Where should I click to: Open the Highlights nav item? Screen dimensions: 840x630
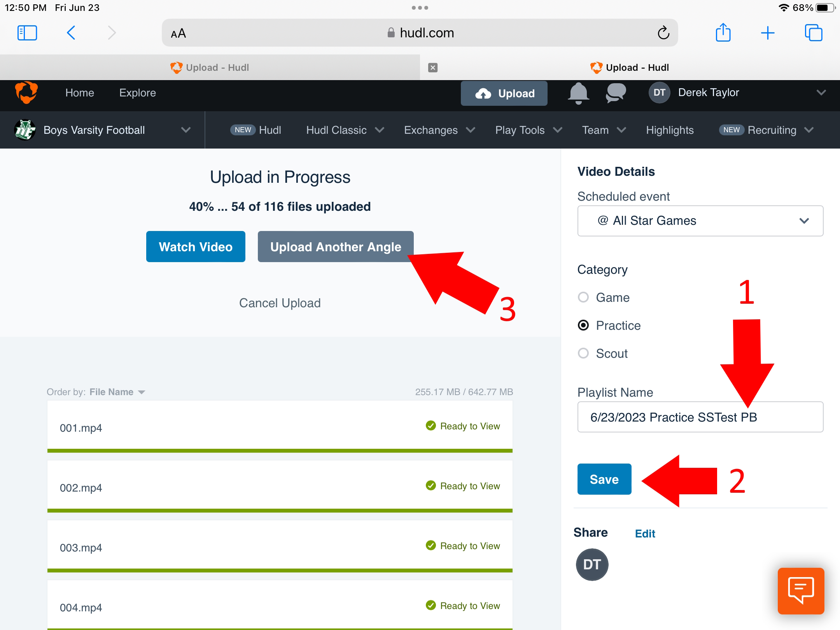click(670, 130)
